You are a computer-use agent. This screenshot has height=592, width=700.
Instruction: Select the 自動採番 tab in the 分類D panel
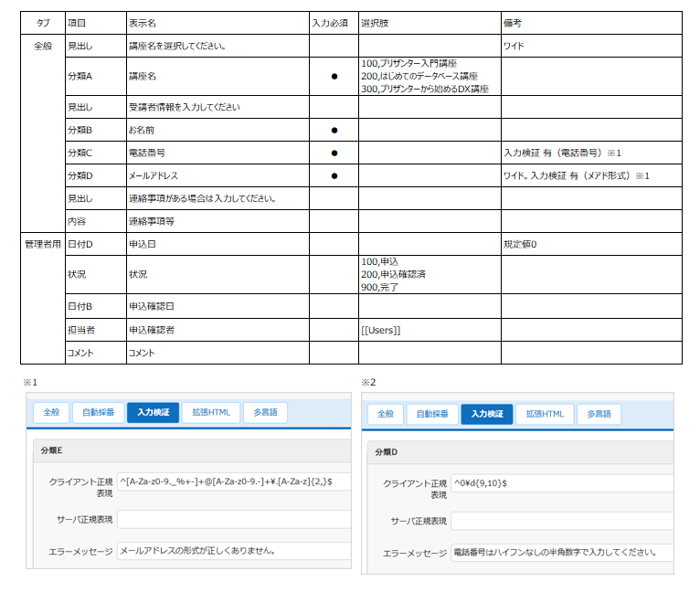(x=432, y=415)
